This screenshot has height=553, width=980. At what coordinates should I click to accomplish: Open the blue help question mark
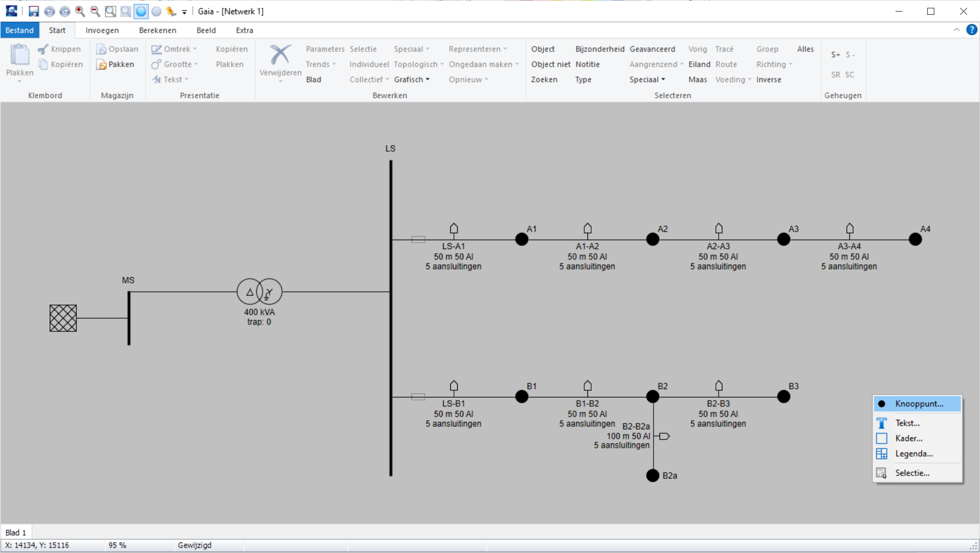tap(971, 30)
